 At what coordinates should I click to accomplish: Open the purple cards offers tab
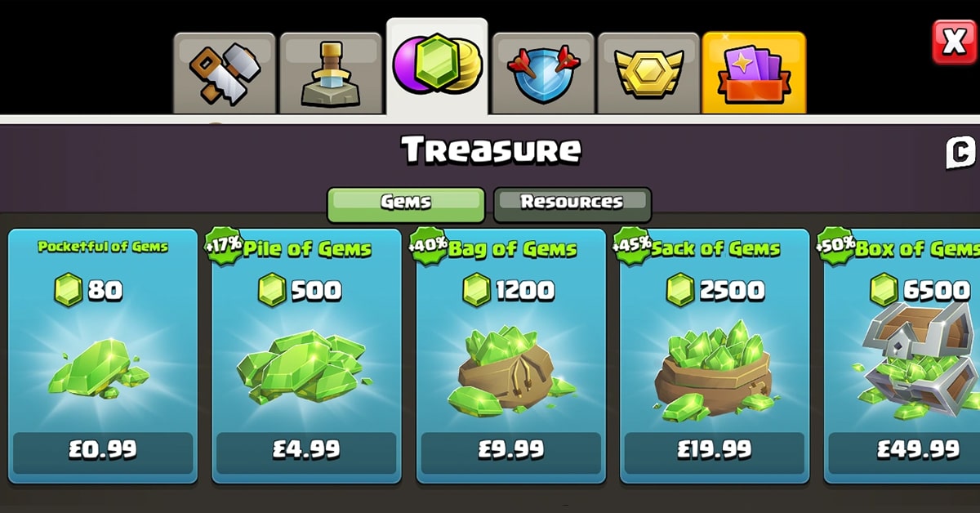pyautogui.click(x=754, y=74)
